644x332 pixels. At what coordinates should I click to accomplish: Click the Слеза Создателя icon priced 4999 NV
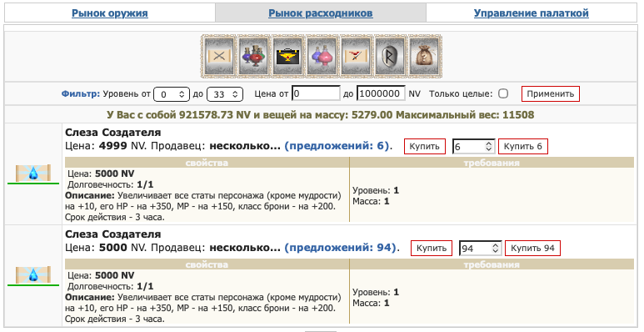[33, 174]
